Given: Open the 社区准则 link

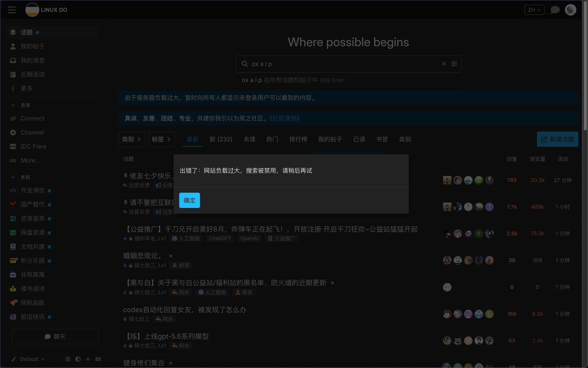Looking at the screenshot, I should pos(284,118).
